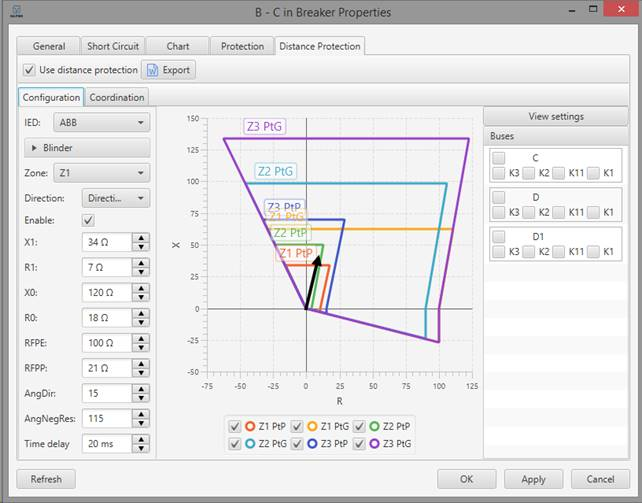Click the View settings button
The image size is (642, 503).
point(556,116)
